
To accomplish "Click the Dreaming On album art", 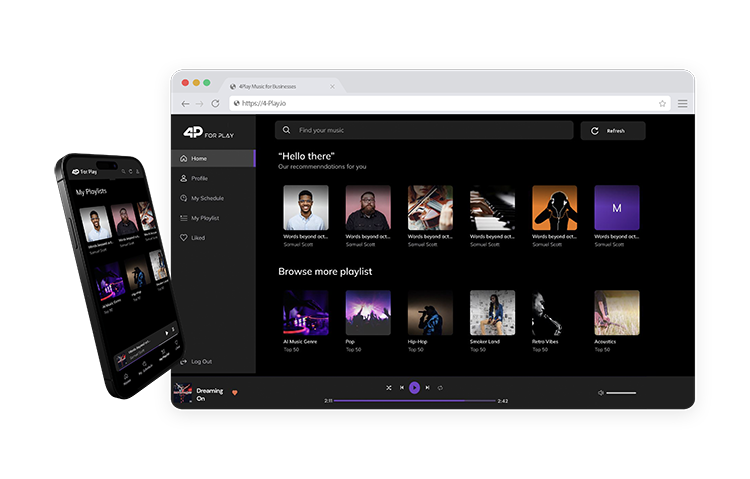I will (x=183, y=392).
